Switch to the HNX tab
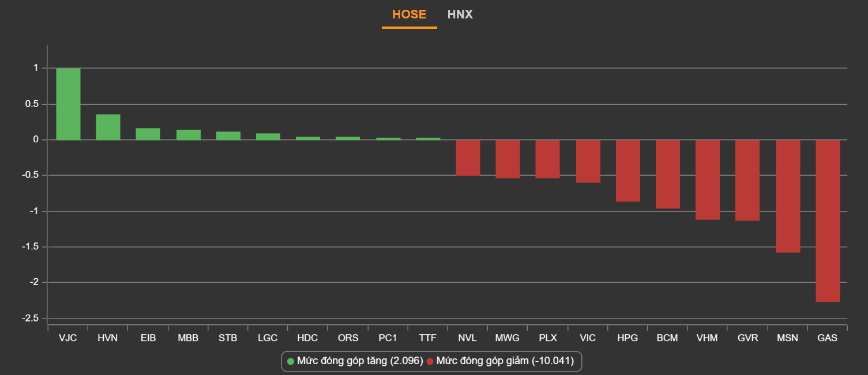868x375 pixels. click(460, 14)
